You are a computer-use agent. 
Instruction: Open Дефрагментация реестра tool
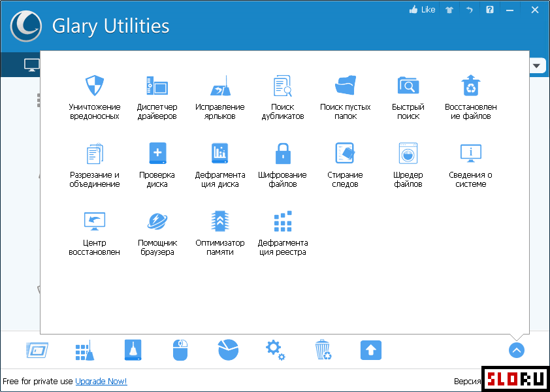[283, 233]
